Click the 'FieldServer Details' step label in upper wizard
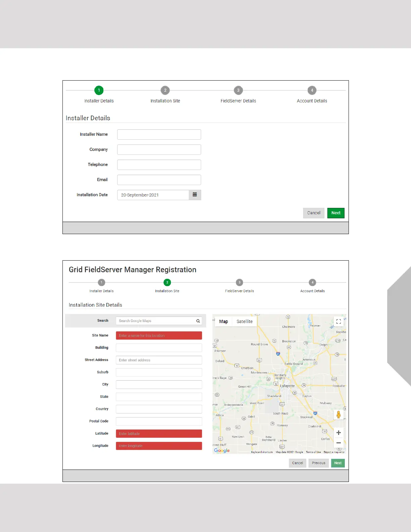 coord(238,101)
